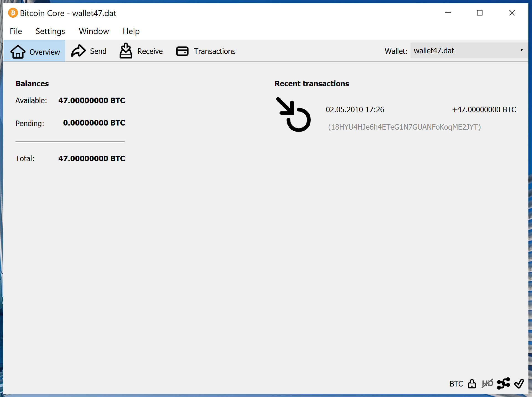
Task: Open the wallet47.dat wallet selector dropdown
Action: coord(468,51)
